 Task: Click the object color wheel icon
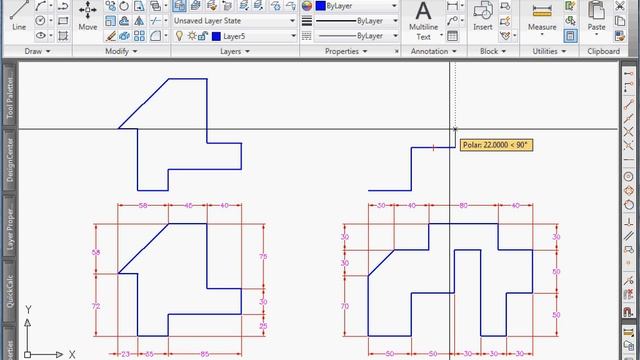coord(307,6)
